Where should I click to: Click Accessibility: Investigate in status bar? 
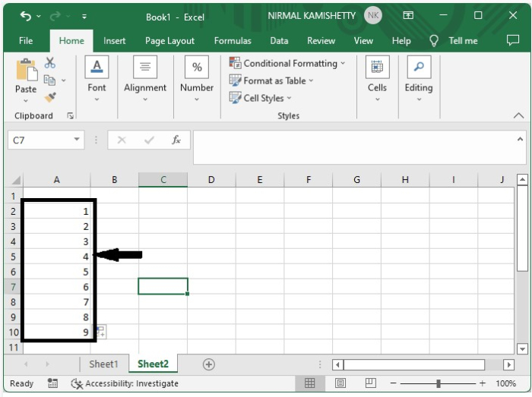(x=125, y=383)
